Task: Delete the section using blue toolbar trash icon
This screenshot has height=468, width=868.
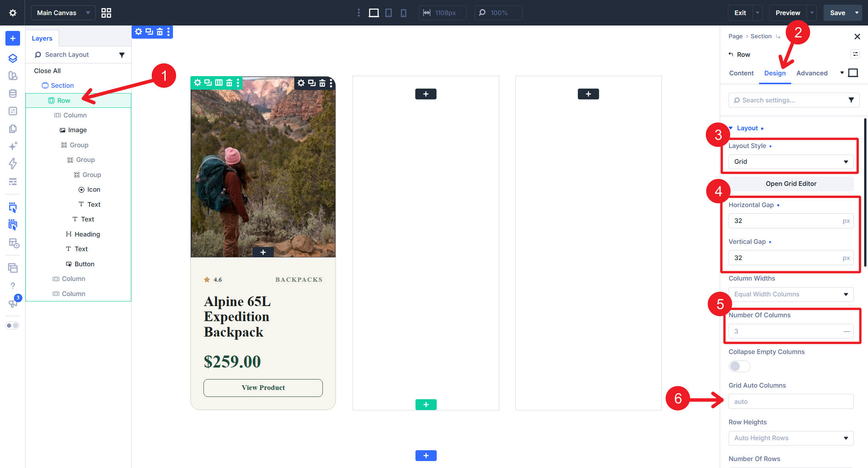Action: pyautogui.click(x=159, y=32)
